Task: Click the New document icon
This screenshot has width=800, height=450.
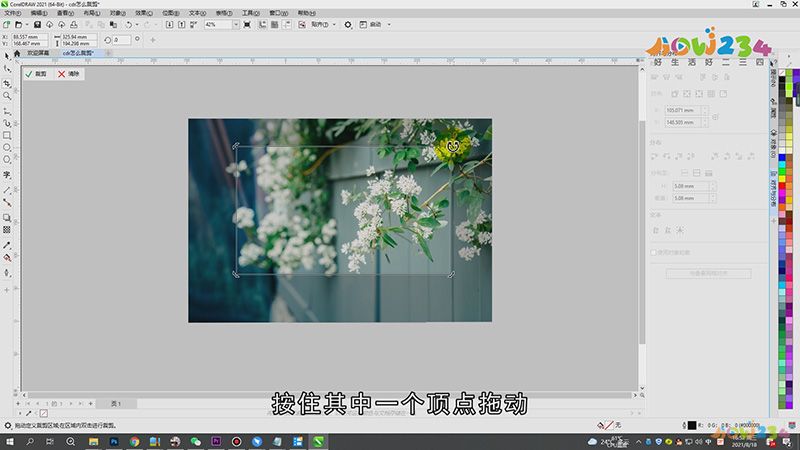Action: point(7,24)
